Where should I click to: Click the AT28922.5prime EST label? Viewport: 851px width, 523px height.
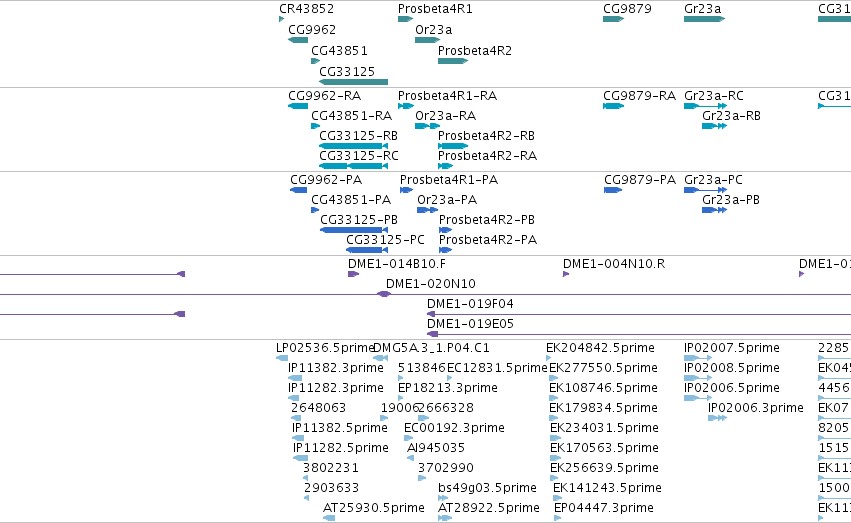pyautogui.click(x=488, y=508)
